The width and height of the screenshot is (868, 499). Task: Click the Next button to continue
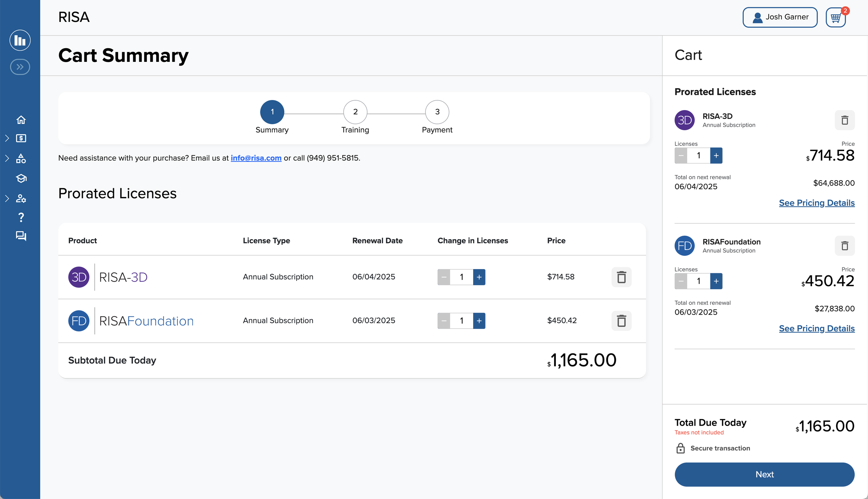(765, 474)
